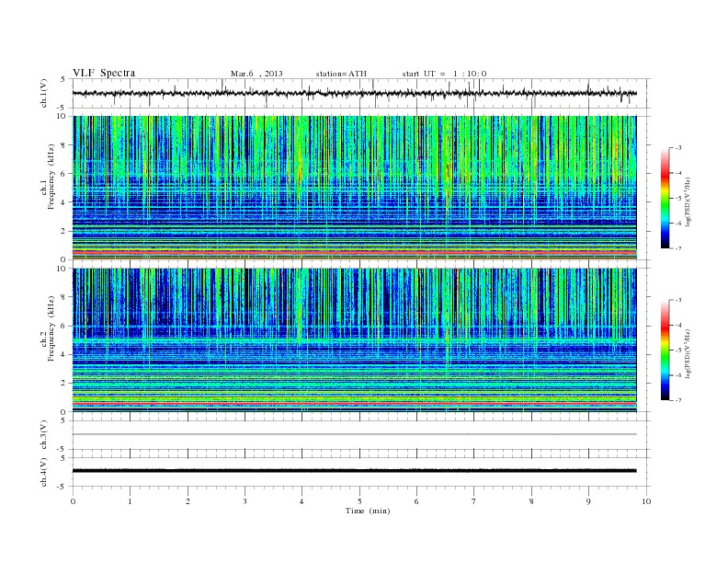The width and height of the screenshot is (728, 563).
Task: Select the "start UT = 1 :10: 0" text
Action: (444, 74)
